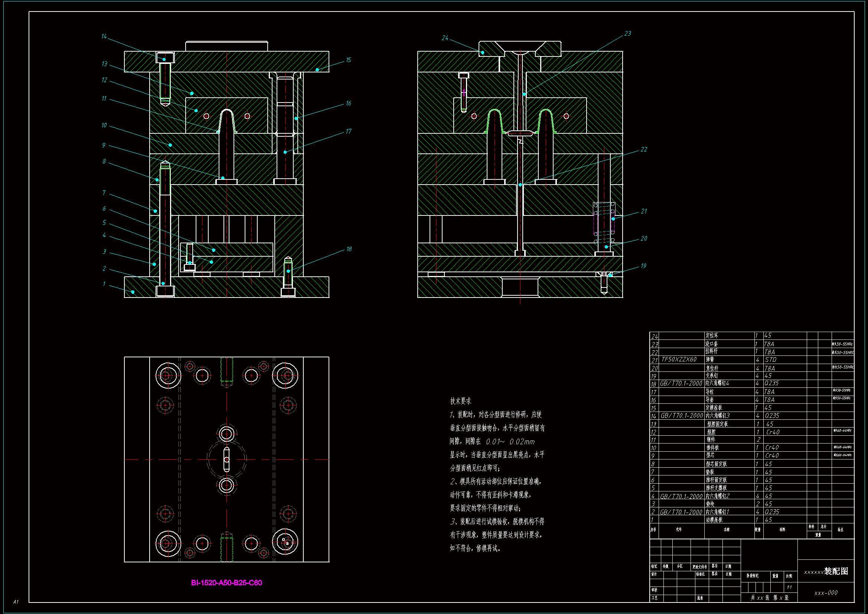Click balloon number 18 callout
Viewport: 868px width, 614px height.
(x=349, y=249)
